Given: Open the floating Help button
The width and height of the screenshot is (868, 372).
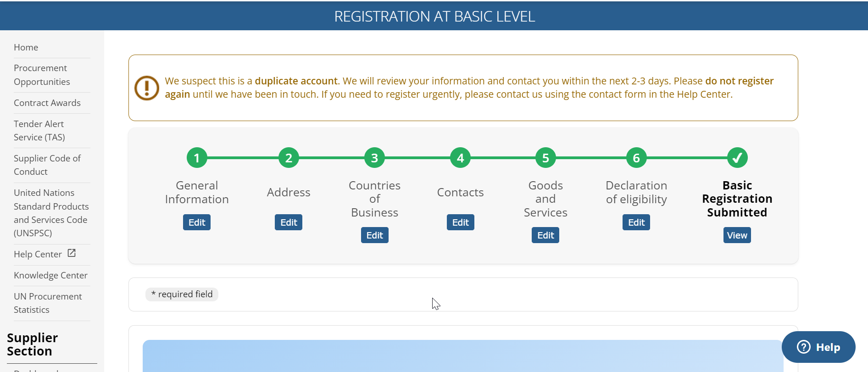Looking at the screenshot, I should click(818, 347).
